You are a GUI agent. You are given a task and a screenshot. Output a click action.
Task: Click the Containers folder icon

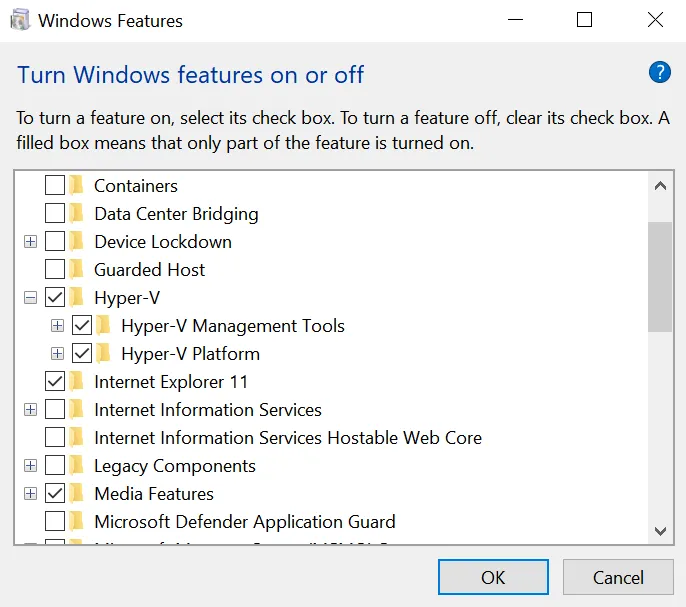tap(77, 186)
